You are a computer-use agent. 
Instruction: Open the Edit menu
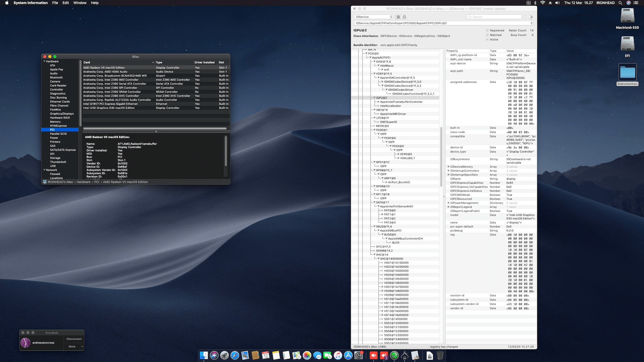click(66, 3)
